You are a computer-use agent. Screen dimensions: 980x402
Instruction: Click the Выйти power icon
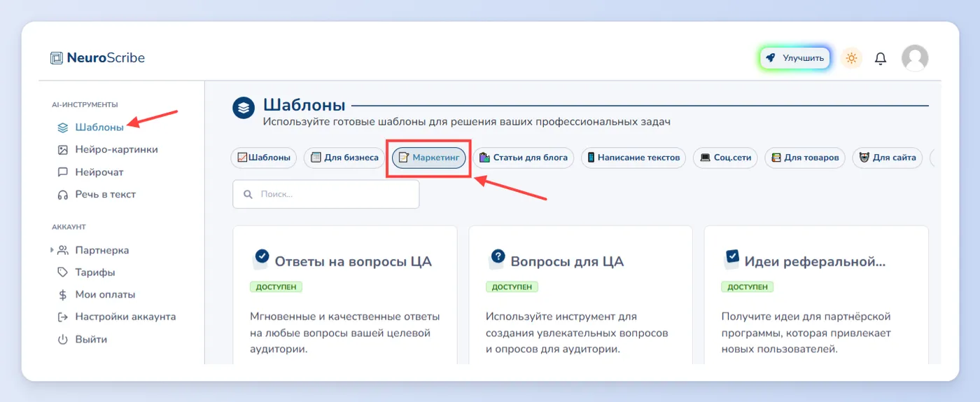click(x=63, y=340)
